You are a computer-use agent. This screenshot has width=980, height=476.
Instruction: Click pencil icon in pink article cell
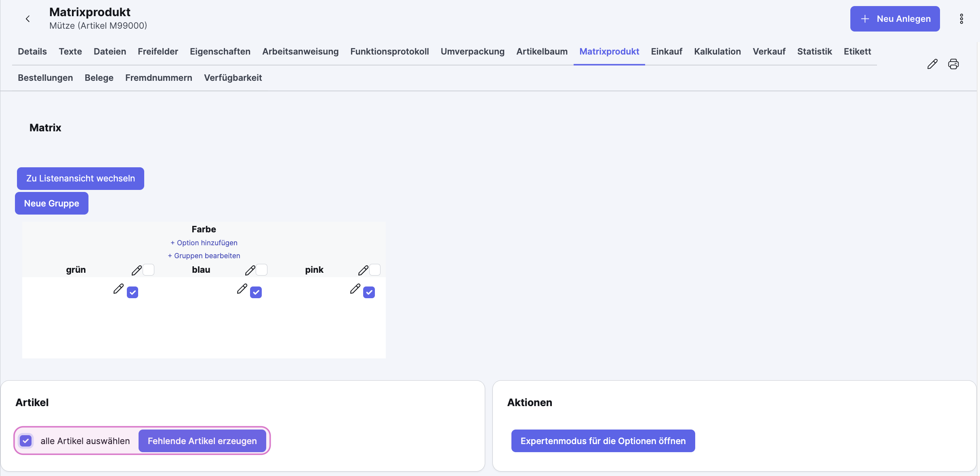[x=355, y=289]
